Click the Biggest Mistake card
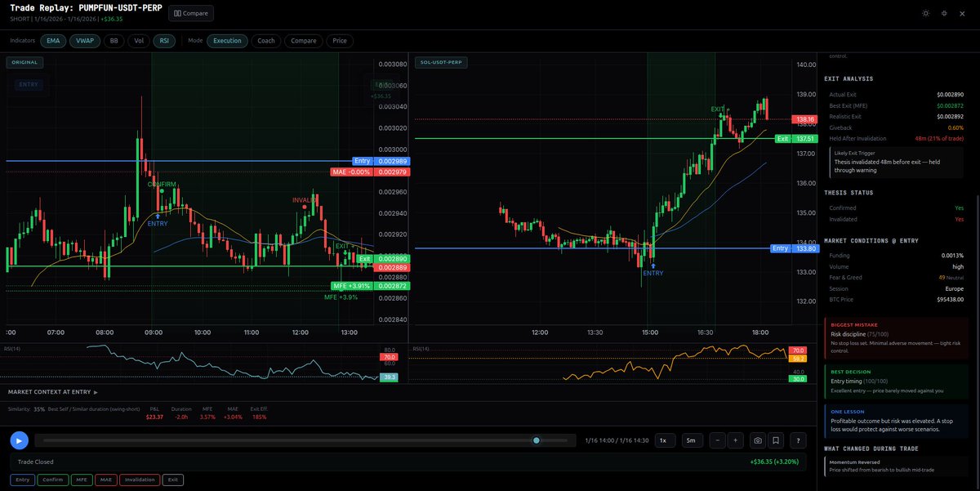This screenshot has height=491, width=980. [896, 339]
